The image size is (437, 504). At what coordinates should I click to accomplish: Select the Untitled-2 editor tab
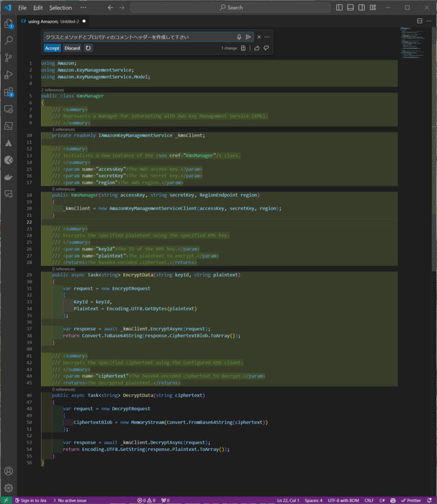[x=53, y=21]
